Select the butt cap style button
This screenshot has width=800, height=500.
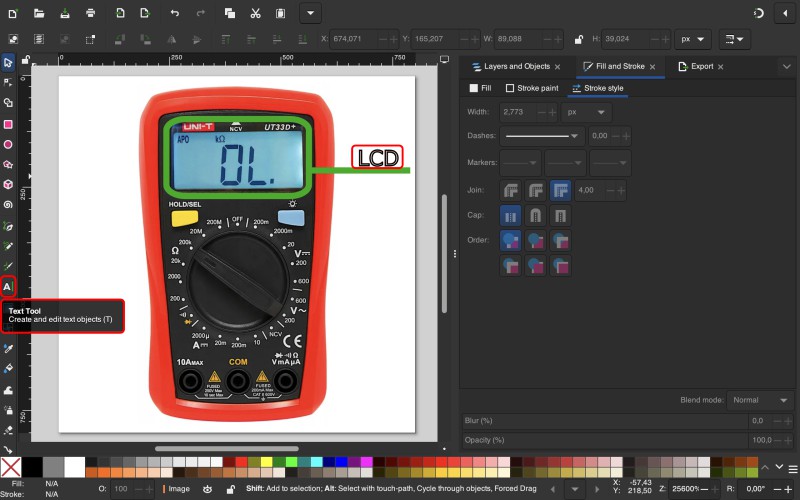510,215
